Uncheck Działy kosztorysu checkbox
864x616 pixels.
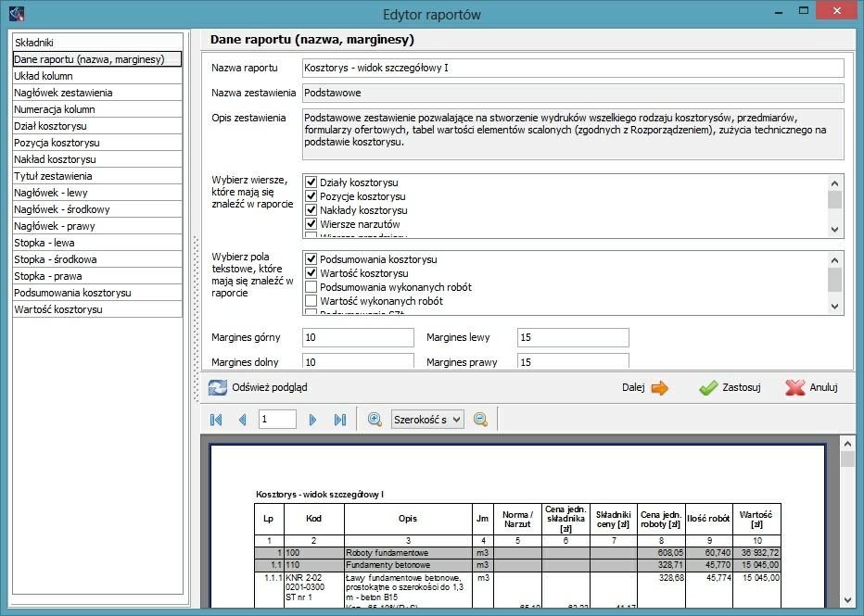(x=311, y=182)
